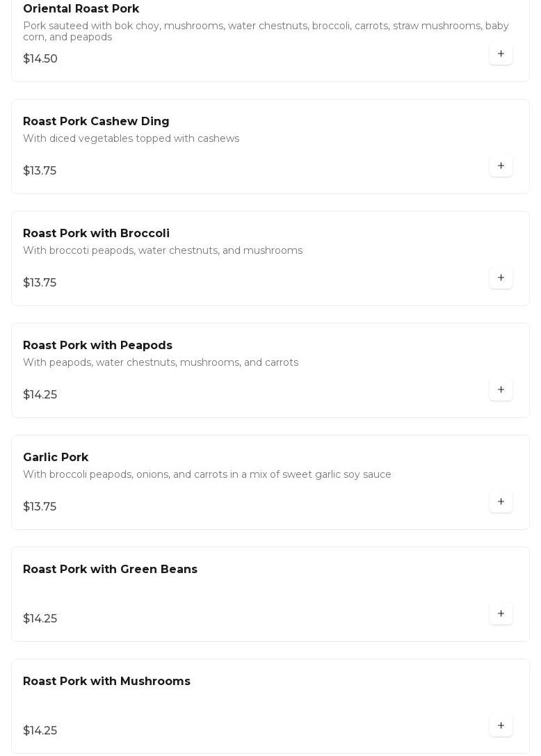Viewport: 541px width, 756px height.
Task: Click the Oriental Roast Pork ingredients description
Action: (x=266, y=31)
